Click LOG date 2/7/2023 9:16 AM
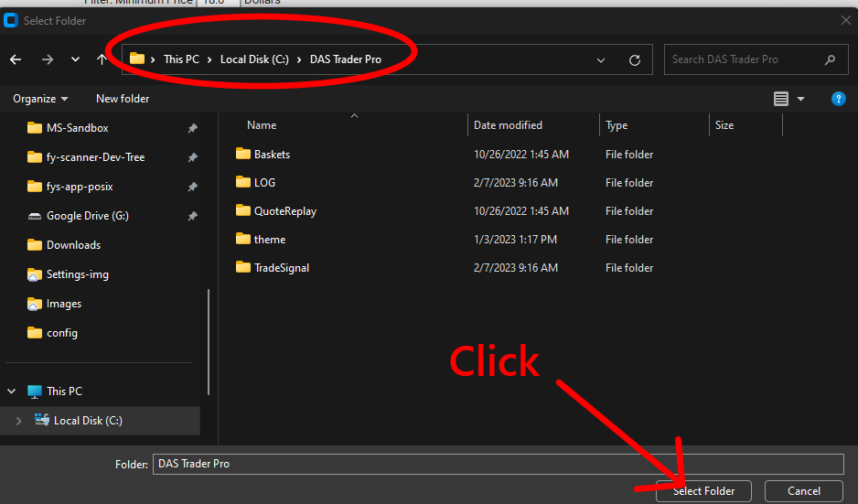 [516, 183]
